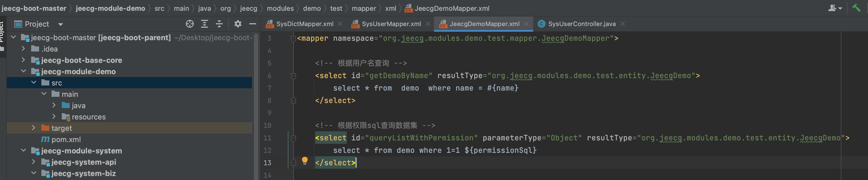Close the SysUserMapper.xml tab
The image size is (868, 180).
(x=427, y=24)
